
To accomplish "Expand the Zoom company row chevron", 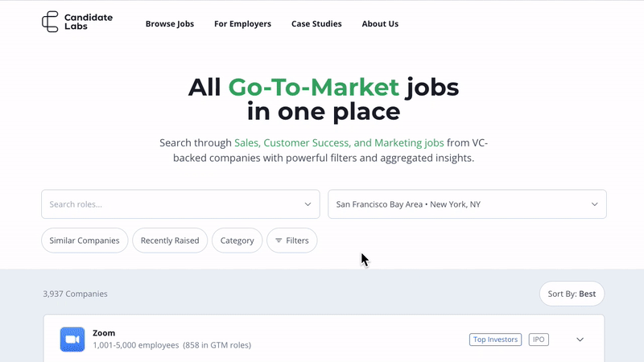I will tap(580, 339).
